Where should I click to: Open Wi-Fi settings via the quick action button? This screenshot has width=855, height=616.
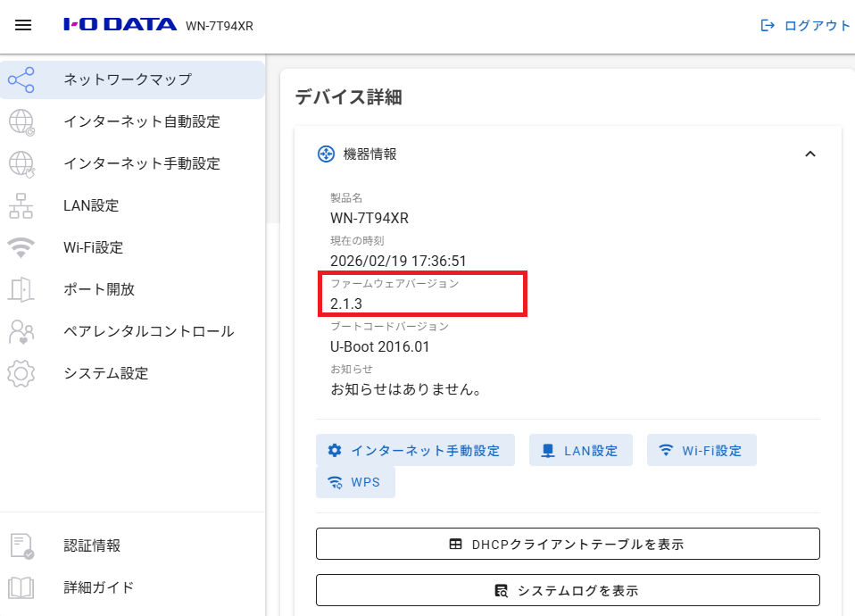[703, 450]
